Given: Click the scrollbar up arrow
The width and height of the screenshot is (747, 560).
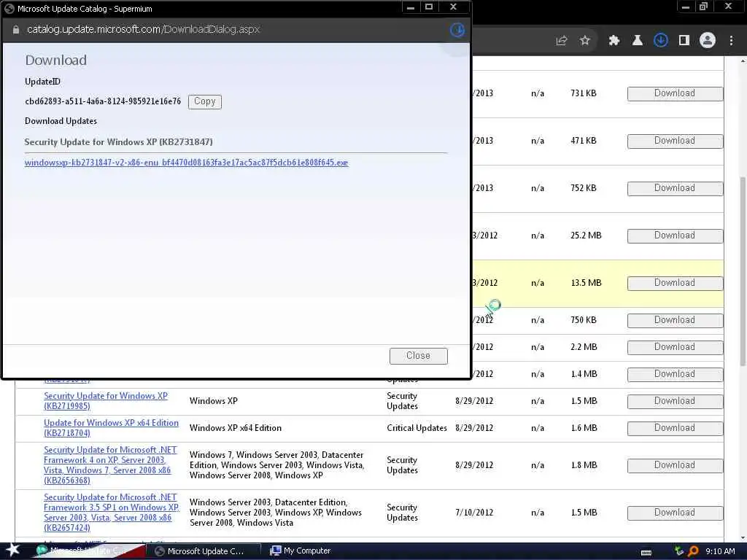Looking at the screenshot, I should [742, 61].
